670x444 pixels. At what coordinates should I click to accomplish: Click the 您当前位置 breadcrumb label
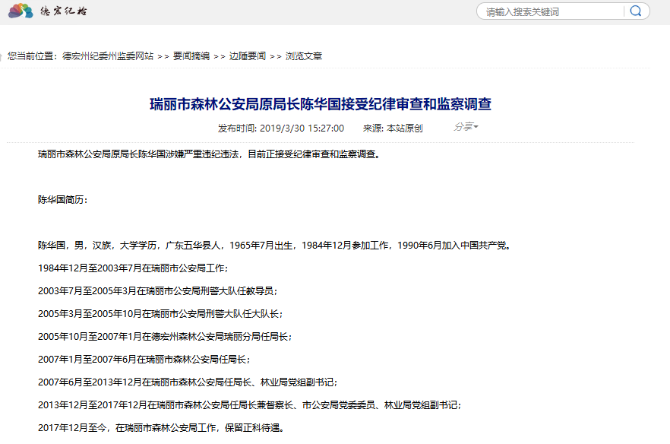tap(31, 56)
